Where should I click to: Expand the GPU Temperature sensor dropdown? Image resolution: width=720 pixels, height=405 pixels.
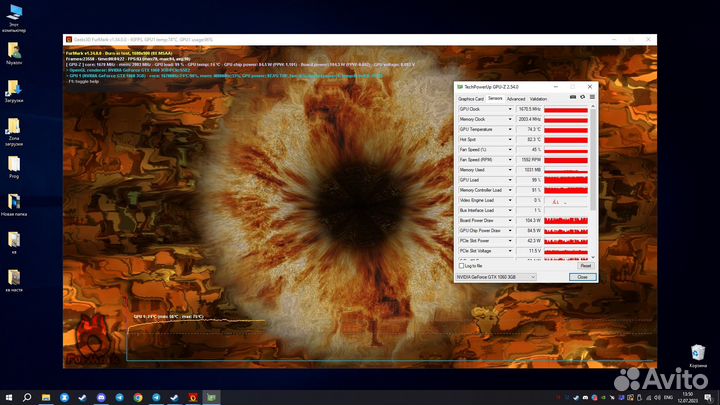pyautogui.click(x=510, y=129)
